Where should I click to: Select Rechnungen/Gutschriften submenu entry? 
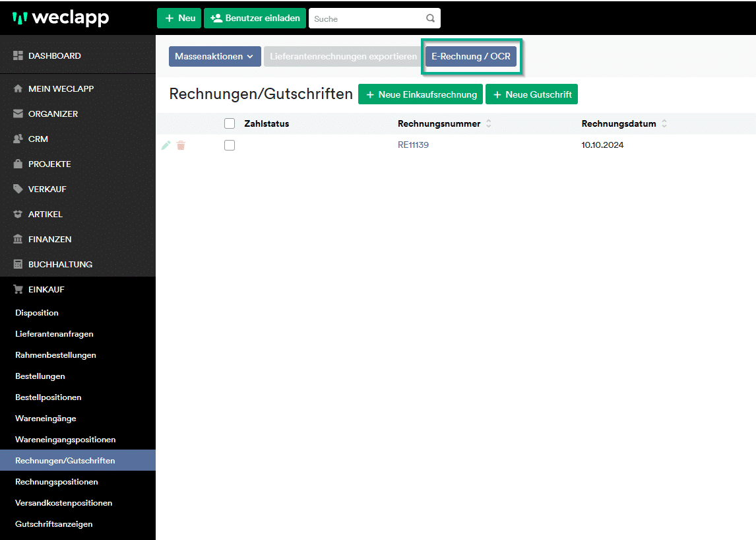click(x=78, y=460)
